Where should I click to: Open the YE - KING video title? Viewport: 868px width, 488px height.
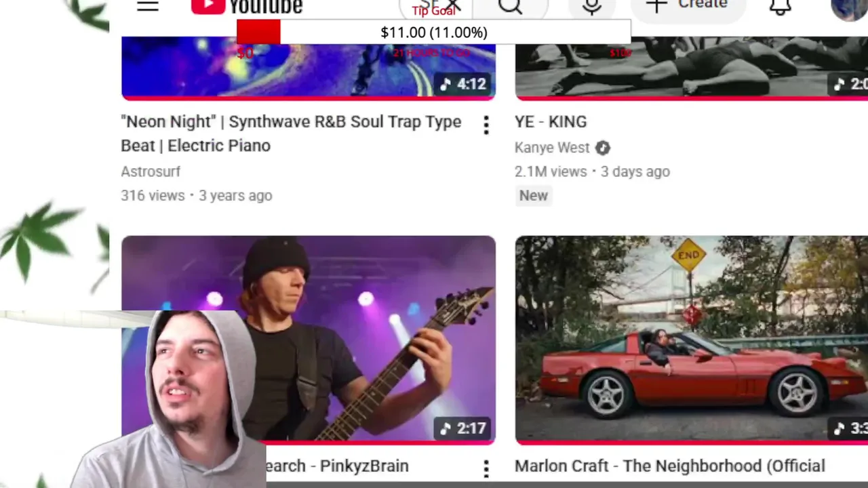point(551,122)
